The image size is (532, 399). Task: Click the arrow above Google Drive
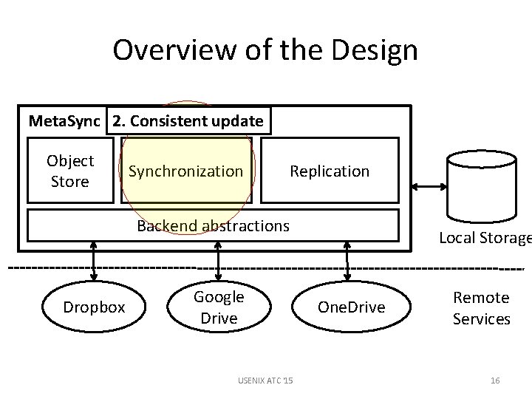pyautogui.click(x=218, y=261)
